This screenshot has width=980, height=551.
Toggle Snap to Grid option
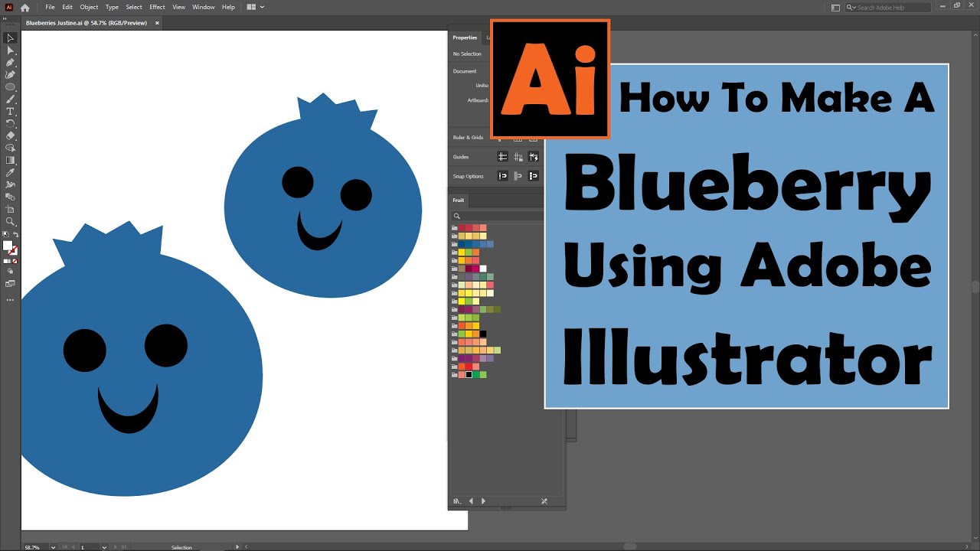pos(533,175)
